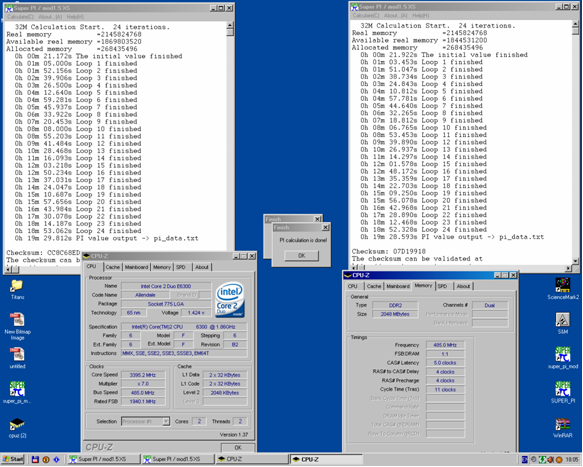Click the Checksum 07D19918 line in the right Super PI window
The height and width of the screenshot is (467, 583).
389,251
